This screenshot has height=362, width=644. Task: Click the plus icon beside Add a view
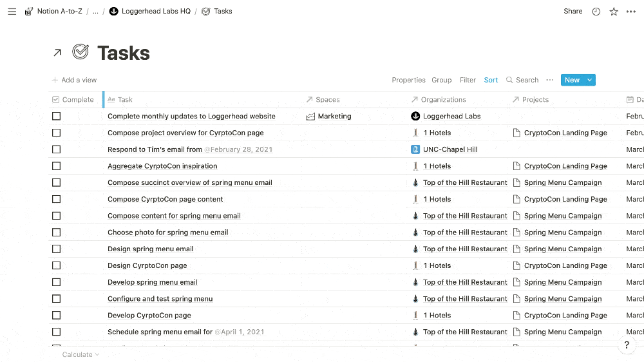tap(55, 80)
